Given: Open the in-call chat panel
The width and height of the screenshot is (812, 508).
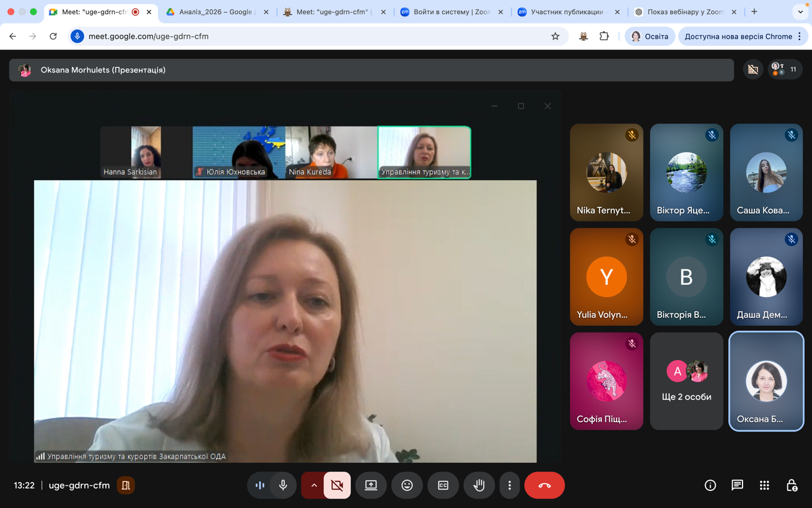Looking at the screenshot, I should point(737,486).
